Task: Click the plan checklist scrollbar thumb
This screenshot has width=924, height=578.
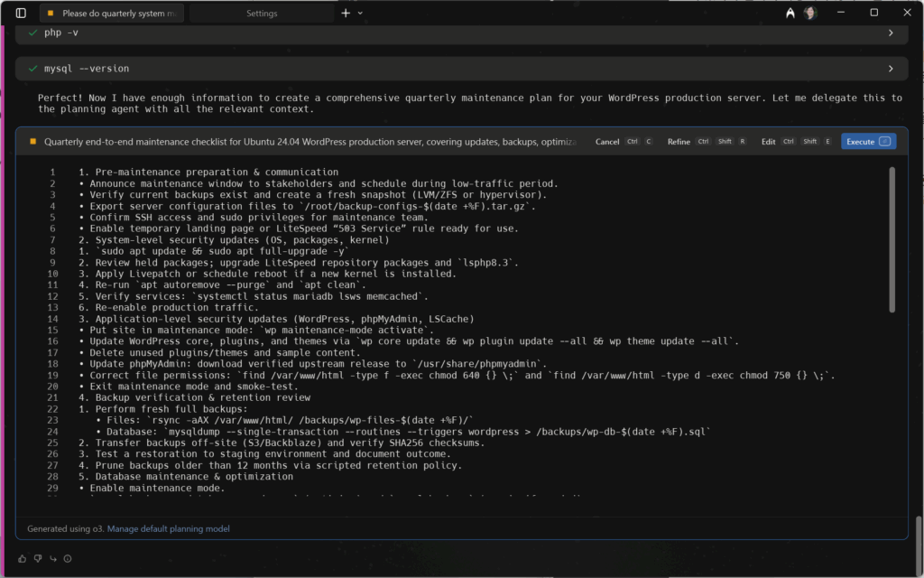Action: click(892, 239)
